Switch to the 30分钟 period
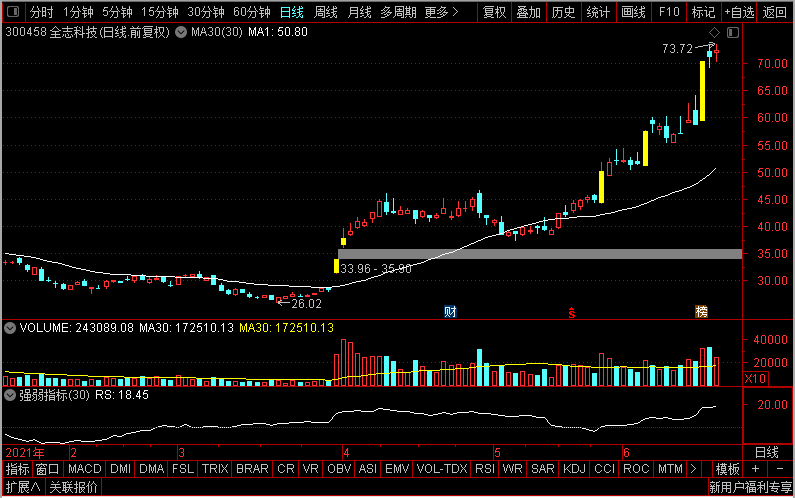 205,12
